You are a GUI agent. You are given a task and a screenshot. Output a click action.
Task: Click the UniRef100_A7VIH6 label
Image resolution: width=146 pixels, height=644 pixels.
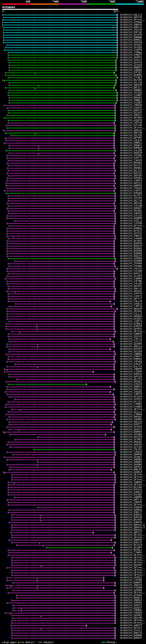coord(131,125)
